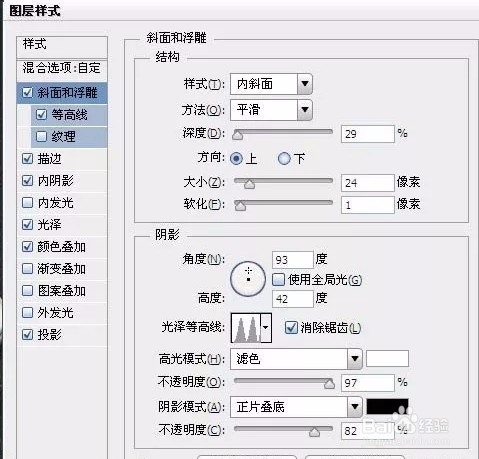Click the angle and altitude dial
479x459 pixels.
(x=248, y=279)
